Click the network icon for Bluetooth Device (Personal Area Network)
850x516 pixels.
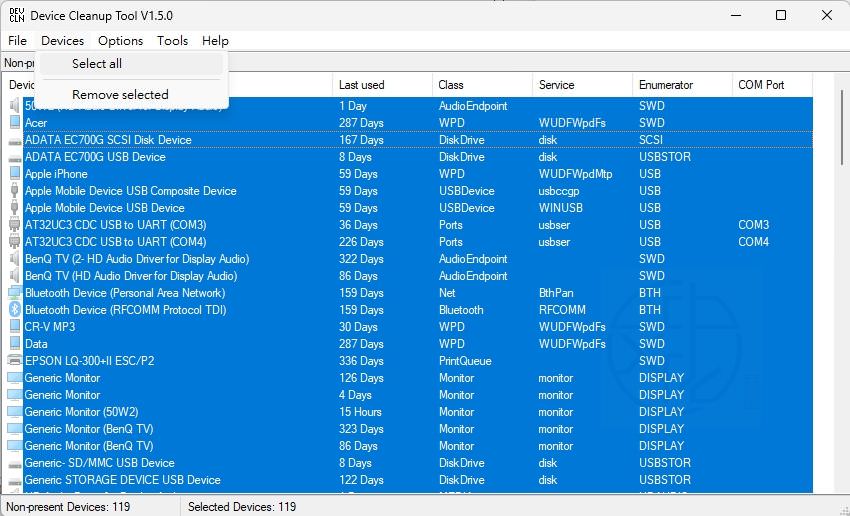pyautogui.click(x=14, y=293)
